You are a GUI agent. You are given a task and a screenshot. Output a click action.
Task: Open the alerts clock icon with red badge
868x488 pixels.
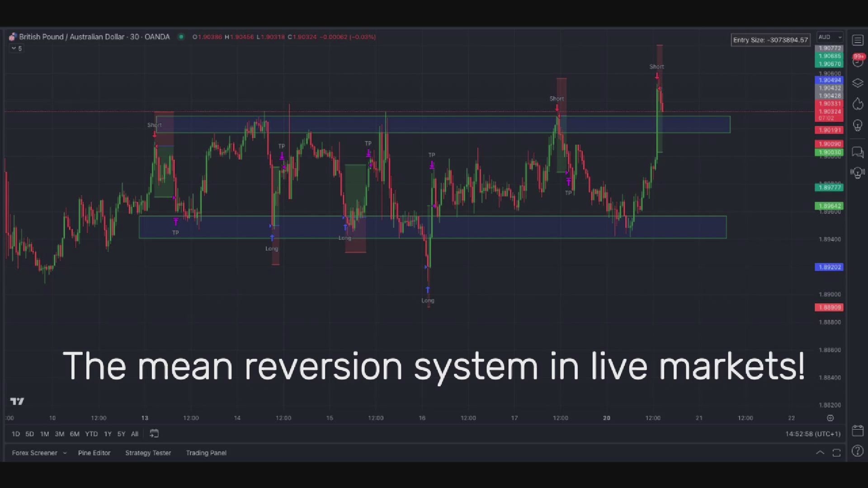858,61
